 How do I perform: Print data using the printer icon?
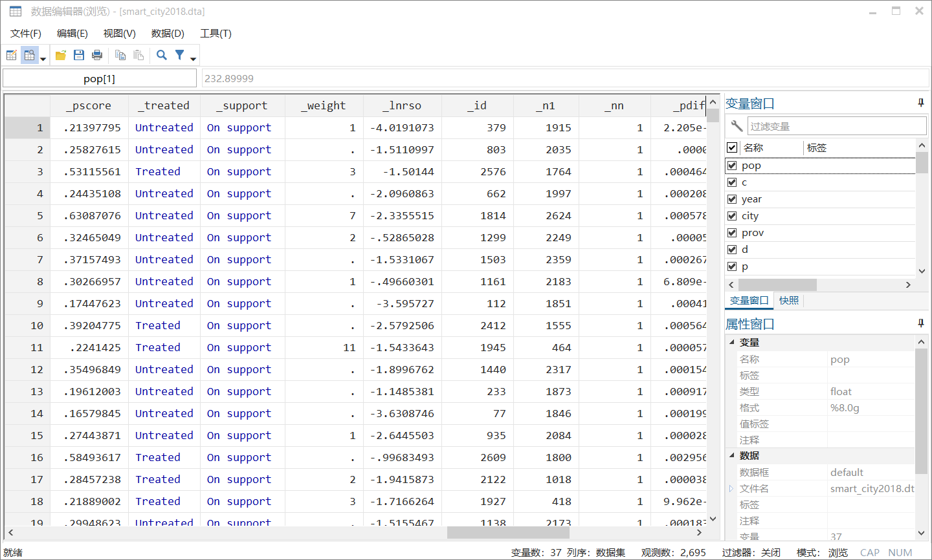coord(97,56)
